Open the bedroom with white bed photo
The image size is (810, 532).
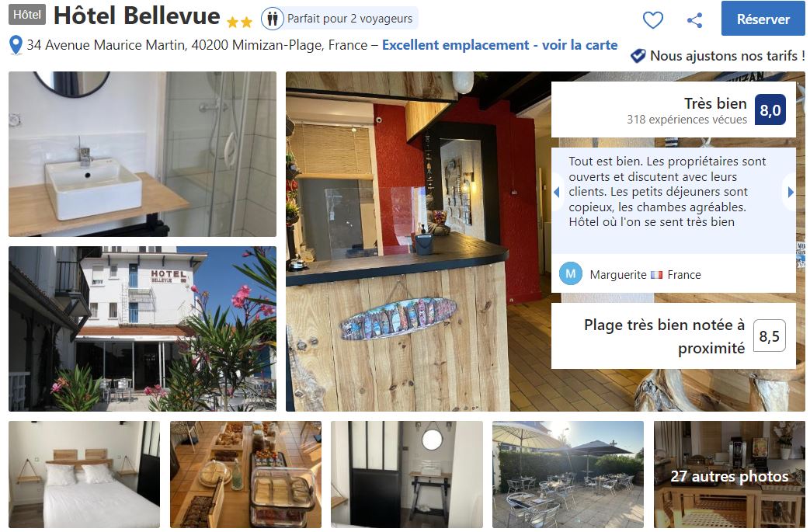(84, 475)
